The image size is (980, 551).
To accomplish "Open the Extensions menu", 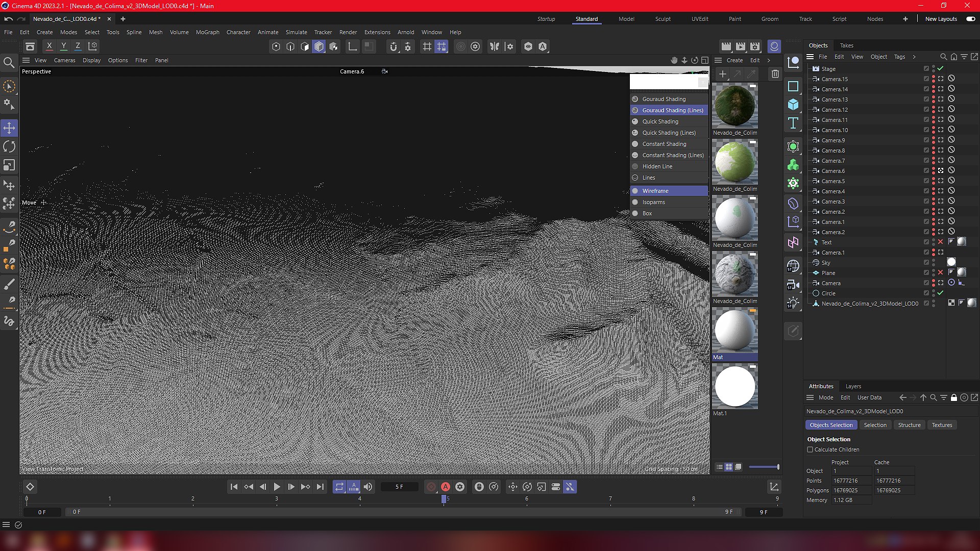I will tap(377, 32).
